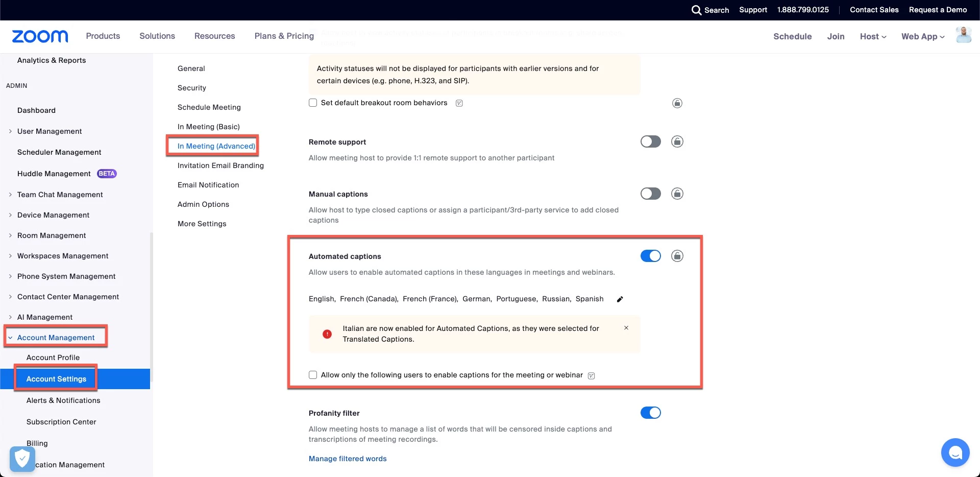Go to Email Notification section
Image resolution: width=980 pixels, height=477 pixels.
coord(208,185)
